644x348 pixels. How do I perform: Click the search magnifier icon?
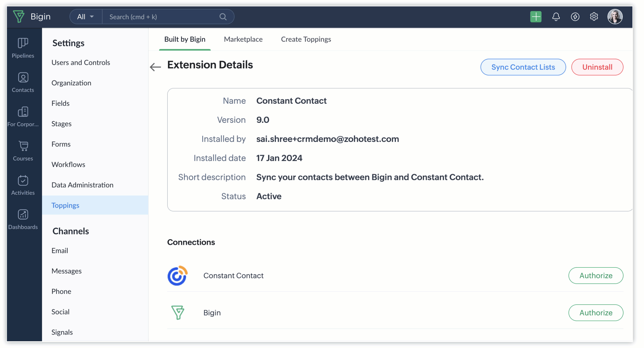[223, 17]
